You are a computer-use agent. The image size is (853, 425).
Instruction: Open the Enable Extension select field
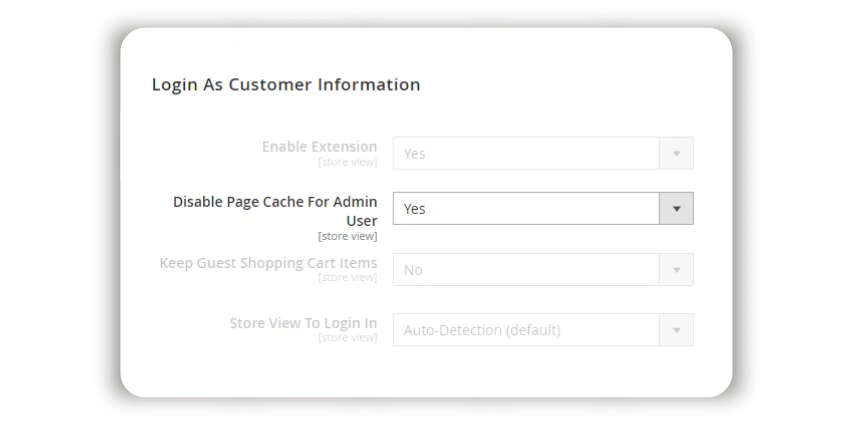click(526, 153)
